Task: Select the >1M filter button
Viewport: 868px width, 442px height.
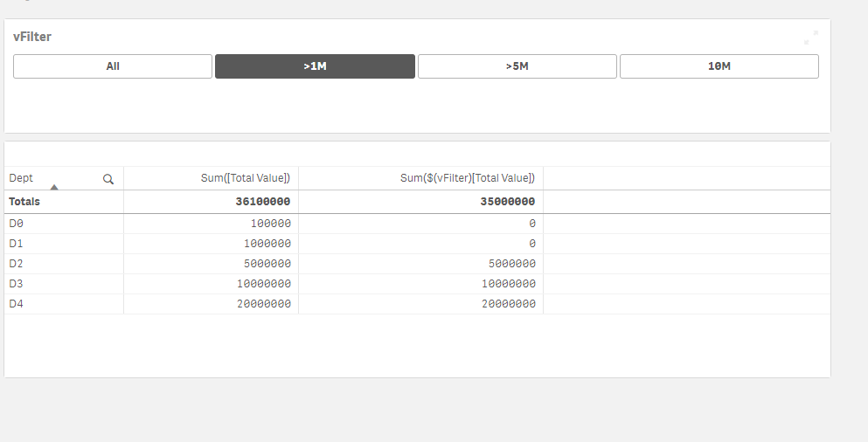Action: 315,66
